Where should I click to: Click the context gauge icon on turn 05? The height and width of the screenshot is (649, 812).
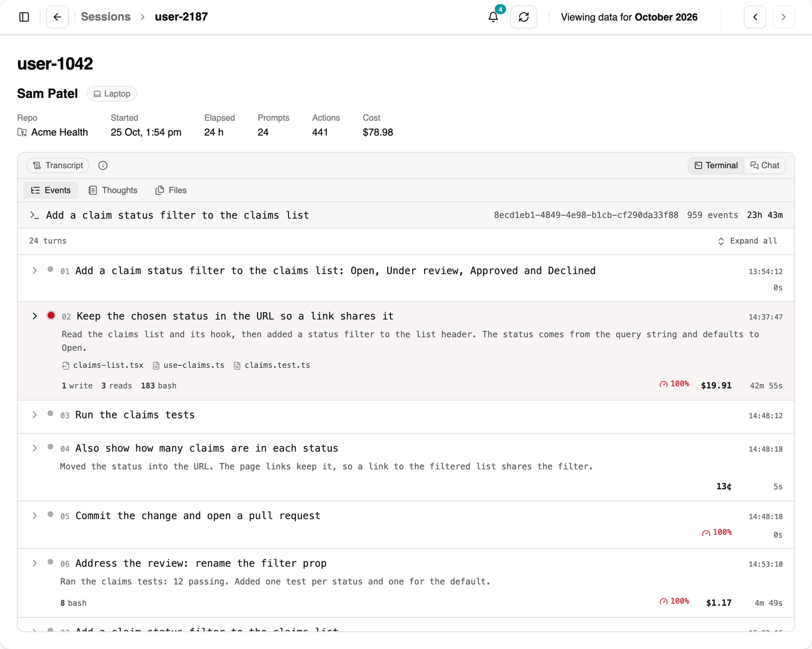point(706,533)
